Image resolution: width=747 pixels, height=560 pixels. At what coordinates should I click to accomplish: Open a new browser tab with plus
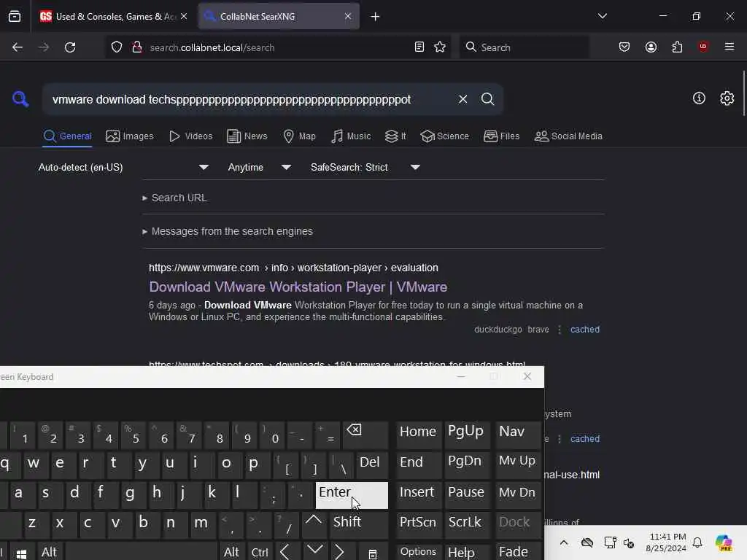click(x=376, y=17)
